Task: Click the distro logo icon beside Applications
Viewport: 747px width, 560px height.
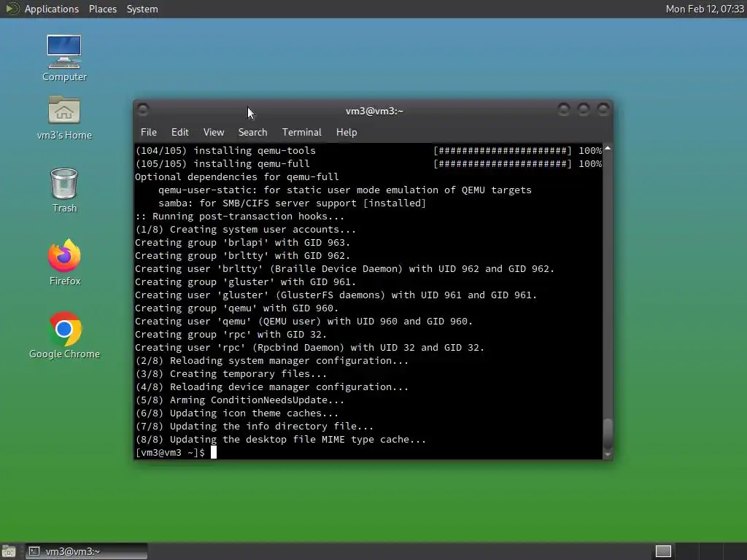Action: click(12, 9)
